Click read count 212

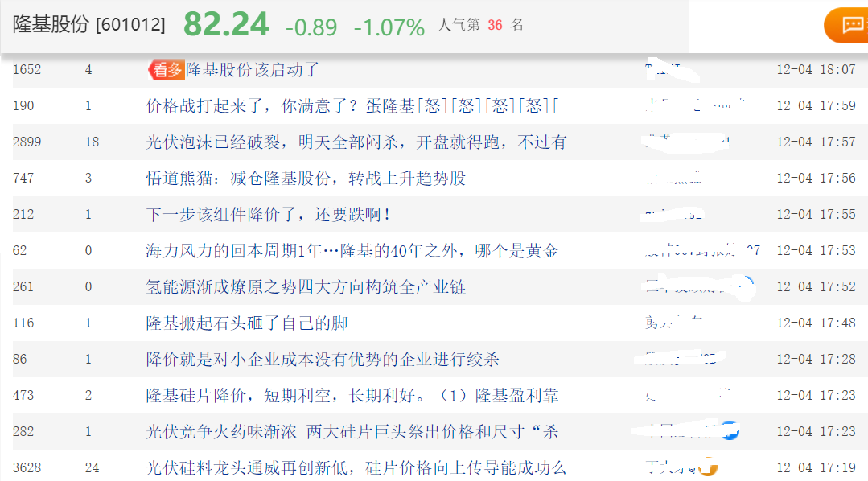pyautogui.click(x=23, y=214)
